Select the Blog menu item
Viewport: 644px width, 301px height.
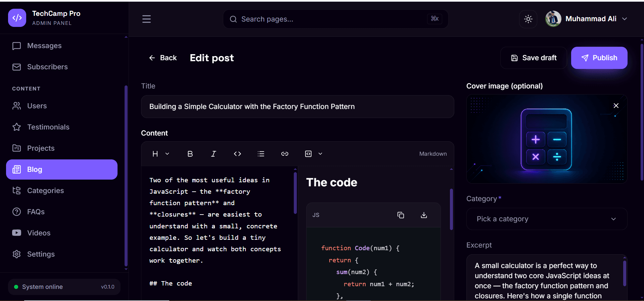[62, 170]
